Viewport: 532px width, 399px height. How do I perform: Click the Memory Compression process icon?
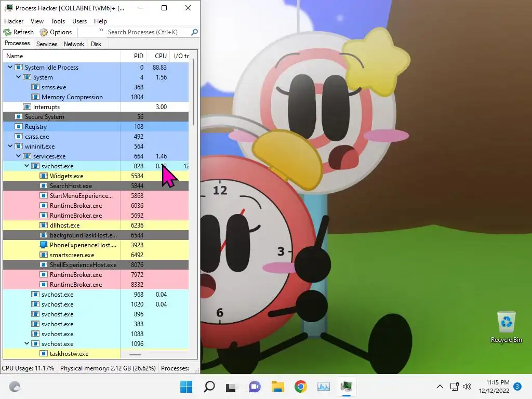35,97
